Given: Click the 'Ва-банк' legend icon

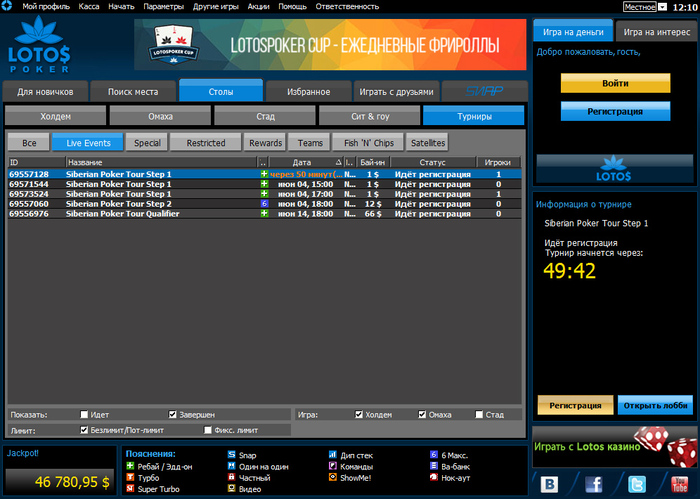Looking at the screenshot, I should click(433, 466).
